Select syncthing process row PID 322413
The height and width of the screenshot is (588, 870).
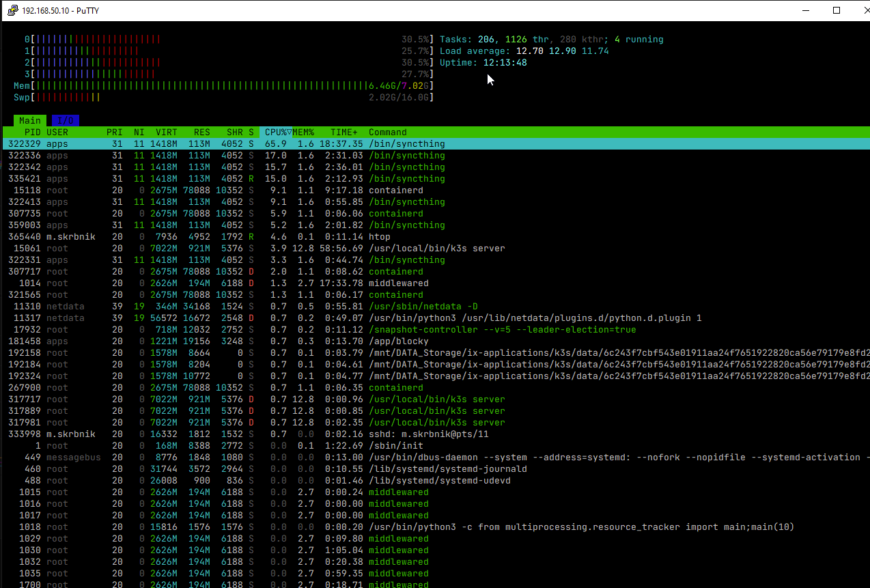[x=436, y=202]
